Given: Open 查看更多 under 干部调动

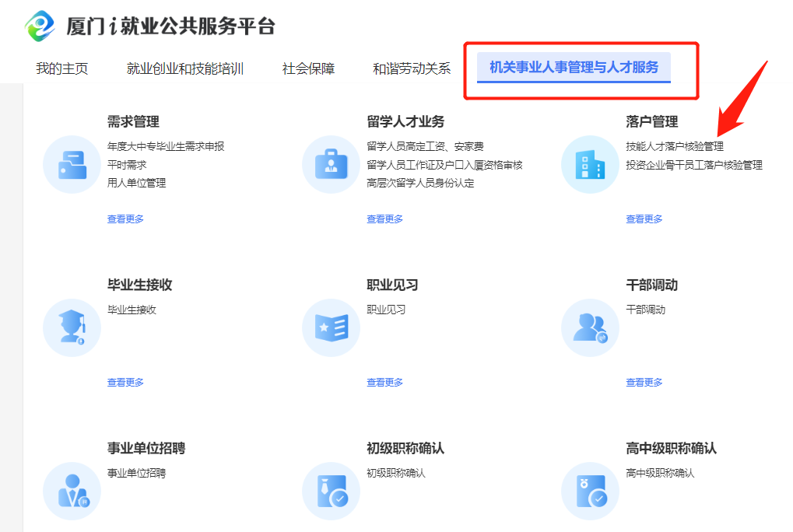Looking at the screenshot, I should [644, 382].
